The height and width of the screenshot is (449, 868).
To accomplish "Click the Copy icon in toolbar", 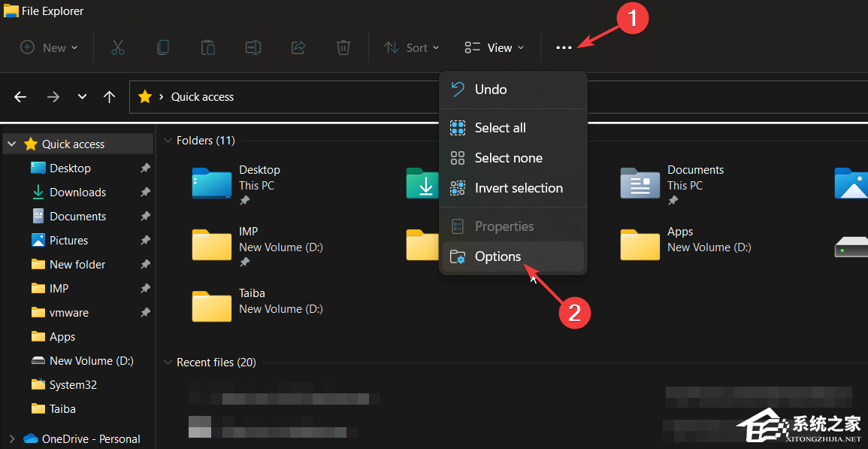I will (x=162, y=47).
